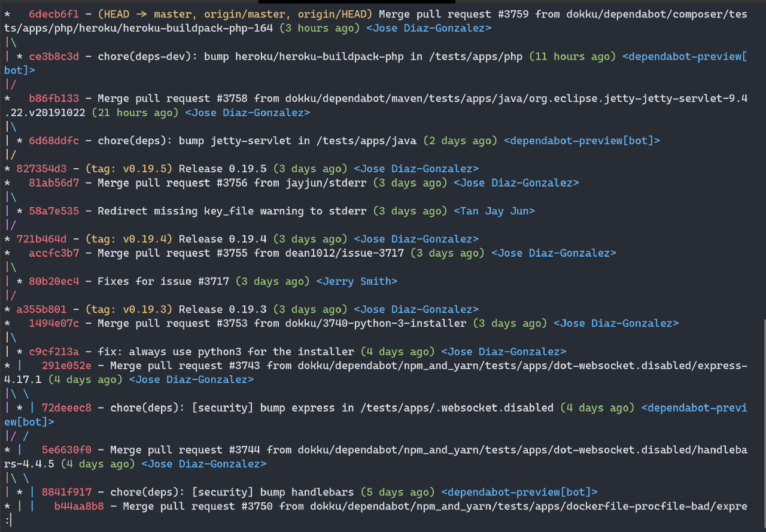The height and width of the screenshot is (532, 766).
Task: Select the tag v0.19.5 label
Action: (x=129, y=169)
